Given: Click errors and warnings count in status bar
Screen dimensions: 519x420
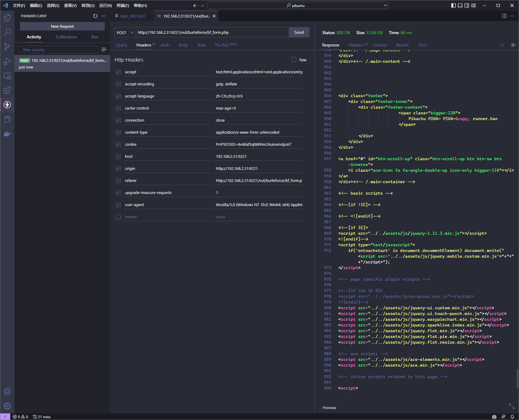Looking at the screenshot, I should tap(21, 417).
